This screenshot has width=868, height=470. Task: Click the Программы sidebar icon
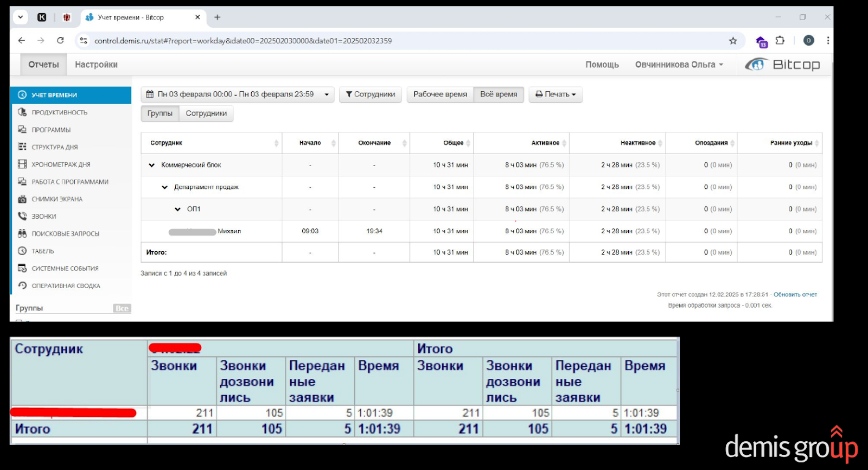(x=22, y=130)
